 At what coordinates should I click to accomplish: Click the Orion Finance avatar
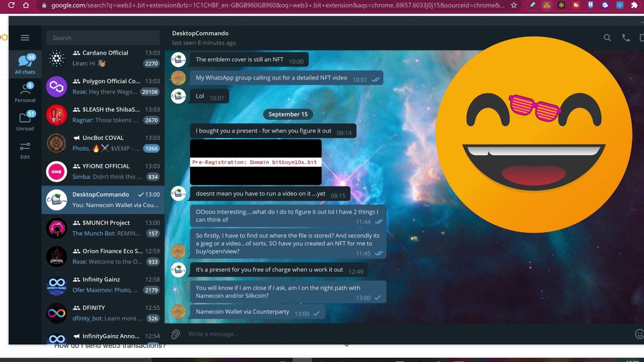click(x=56, y=256)
